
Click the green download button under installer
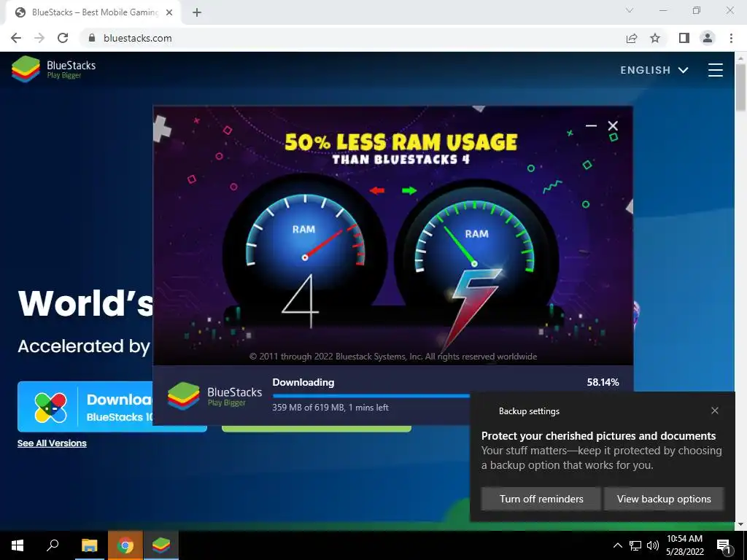click(317, 429)
